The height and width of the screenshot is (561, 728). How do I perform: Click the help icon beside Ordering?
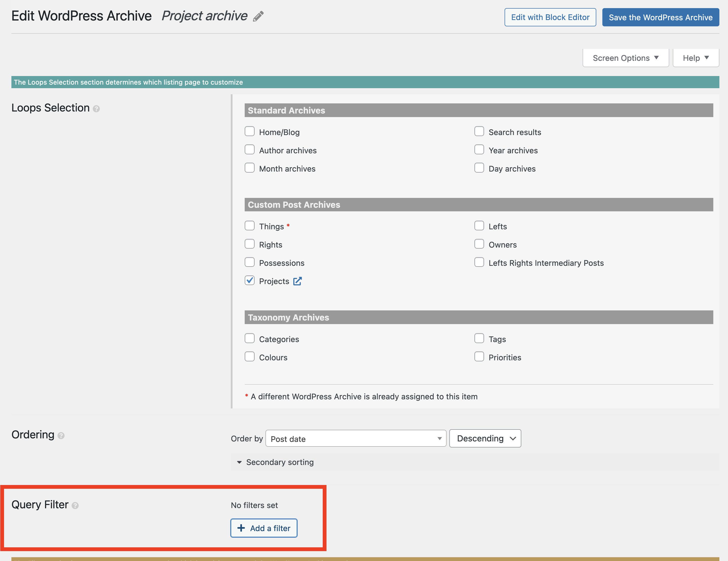click(61, 436)
